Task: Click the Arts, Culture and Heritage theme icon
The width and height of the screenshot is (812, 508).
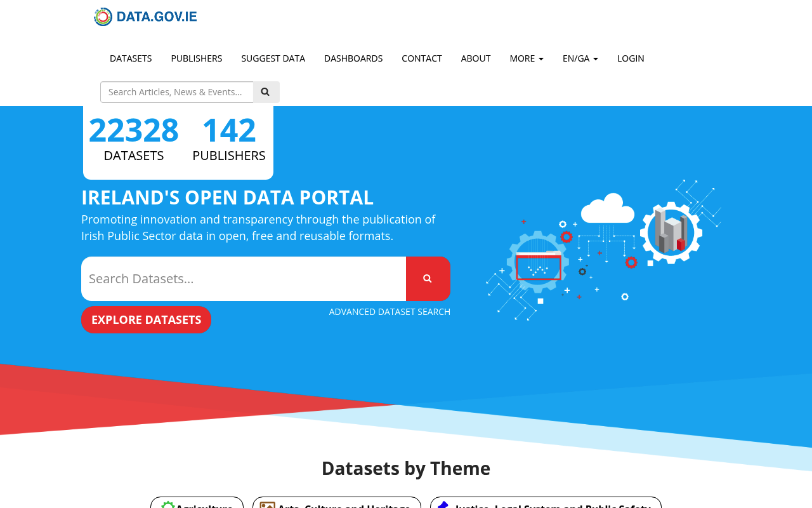Action: coord(268,505)
